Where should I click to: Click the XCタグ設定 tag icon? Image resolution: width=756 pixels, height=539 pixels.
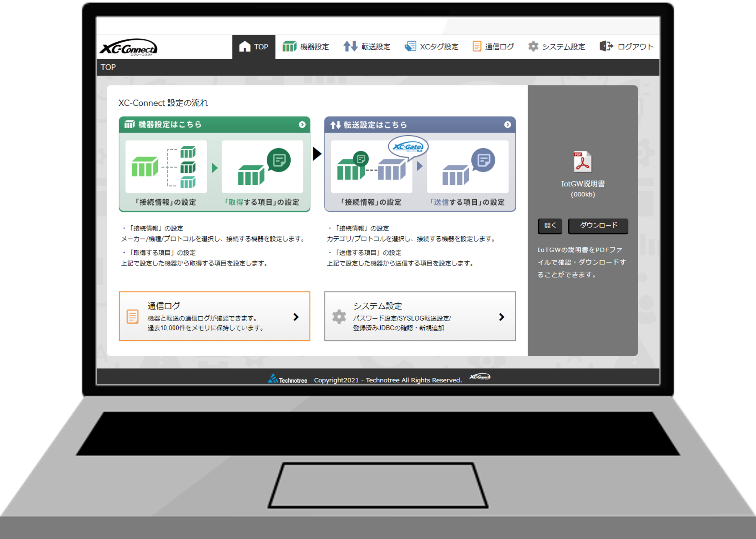click(410, 46)
